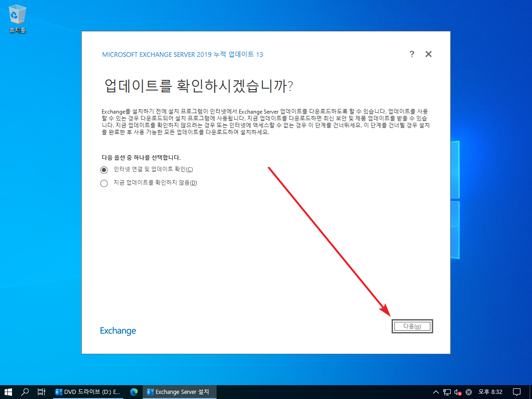The width and height of the screenshot is (532, 399).
Task: Click the 업데이트를 확인하시겠습니까? heading
Action: [x=199, y=86]
